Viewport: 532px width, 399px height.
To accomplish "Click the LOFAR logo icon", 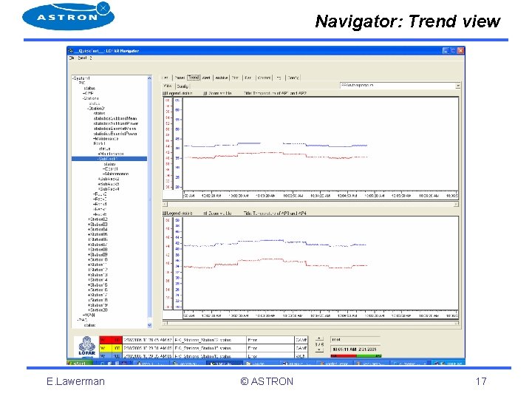I will pos(87,346).
